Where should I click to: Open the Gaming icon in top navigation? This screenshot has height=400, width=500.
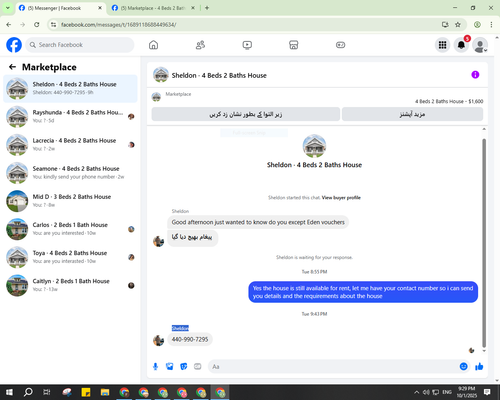coord(340,45)
